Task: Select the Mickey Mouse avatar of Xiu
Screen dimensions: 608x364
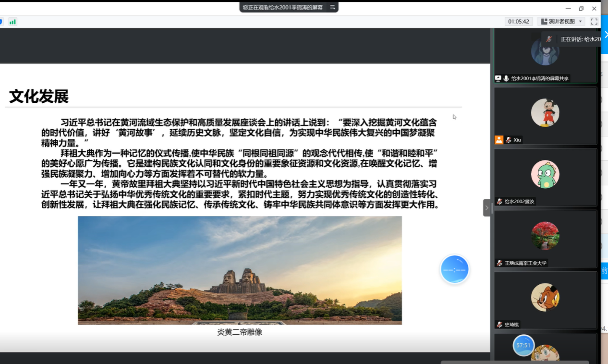Action: (x=545, y=113)
